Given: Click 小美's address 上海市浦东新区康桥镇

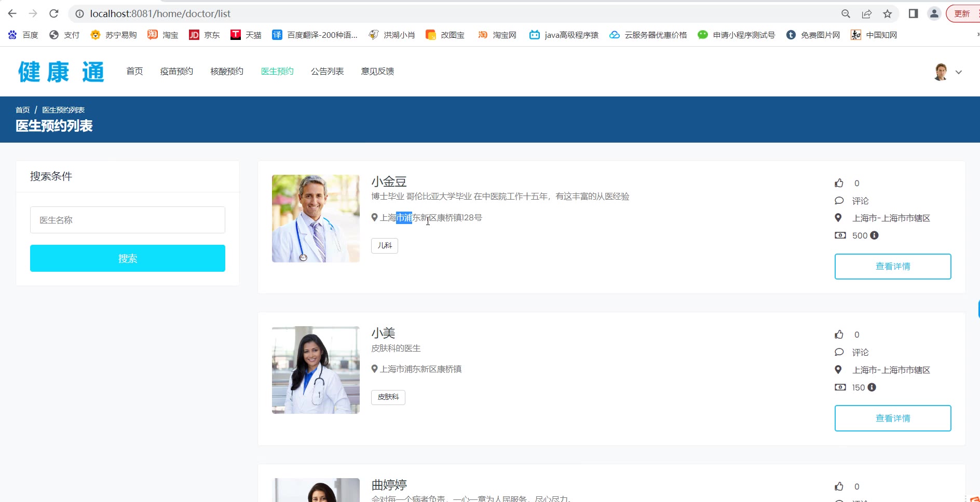Looking at the screenshot, I should coord(421,369).
